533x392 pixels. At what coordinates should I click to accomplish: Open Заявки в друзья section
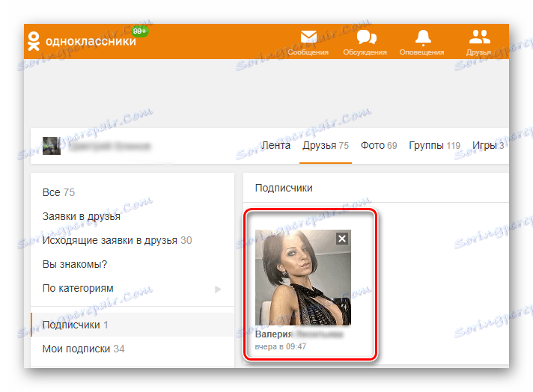tap(82, 216)
